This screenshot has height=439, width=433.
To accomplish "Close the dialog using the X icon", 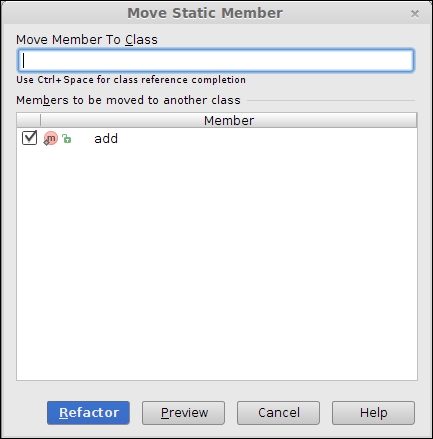I will 415,14.
